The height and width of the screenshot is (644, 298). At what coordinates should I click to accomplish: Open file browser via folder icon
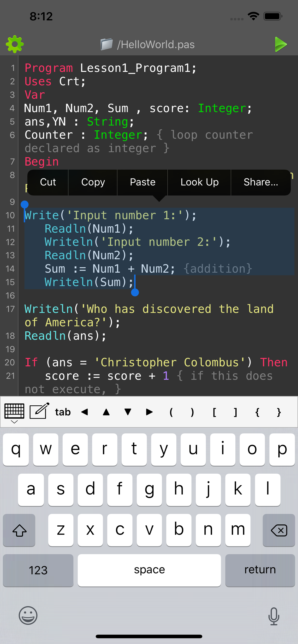coord(107,44)
